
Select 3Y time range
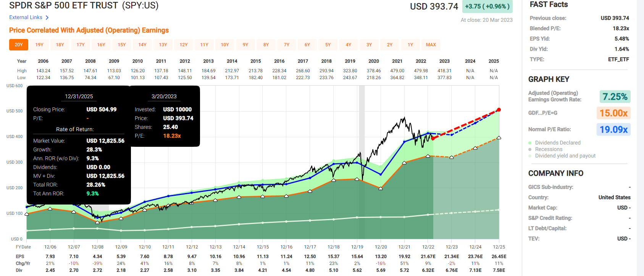coord(369,45)
